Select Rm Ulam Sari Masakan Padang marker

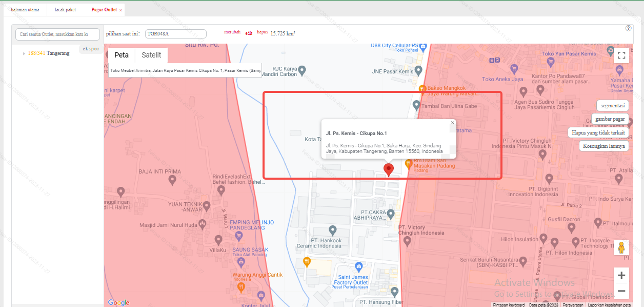pos(409,164)
